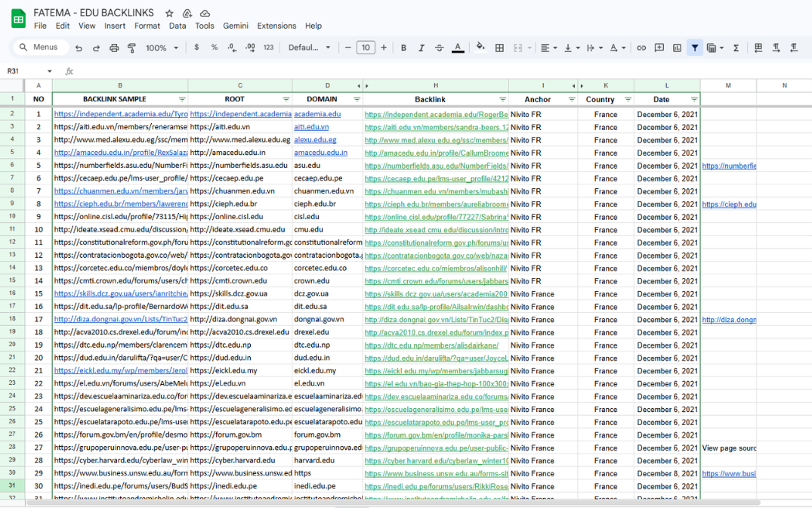The width and height of the screenshot is (812, 508).
Task: Open the zoom 100% dropdown
Action: tap(162, 48)
